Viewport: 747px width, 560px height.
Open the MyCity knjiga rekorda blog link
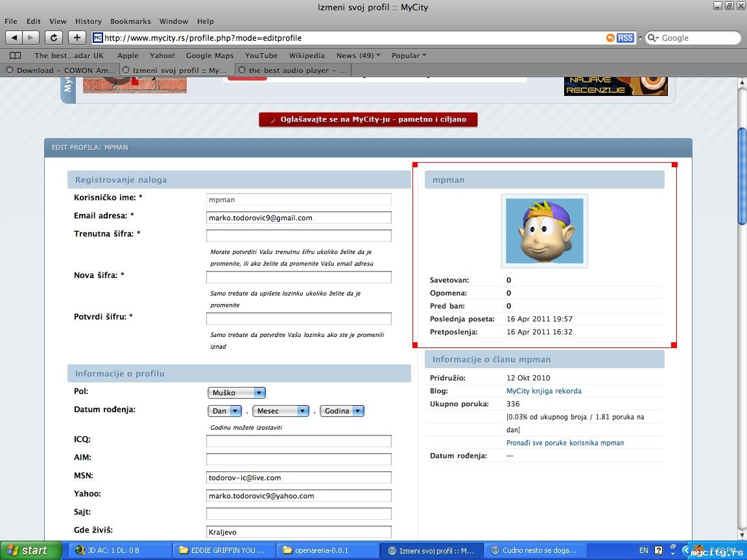click(543, 391)
